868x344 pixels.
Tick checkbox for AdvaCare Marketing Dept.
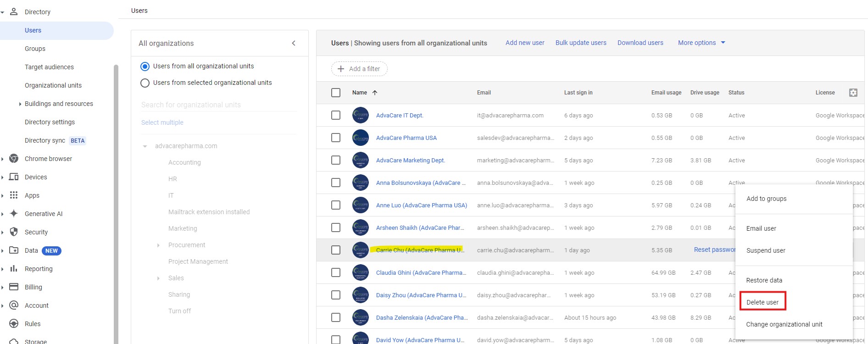pyautogui.click(x=336, y=160)
